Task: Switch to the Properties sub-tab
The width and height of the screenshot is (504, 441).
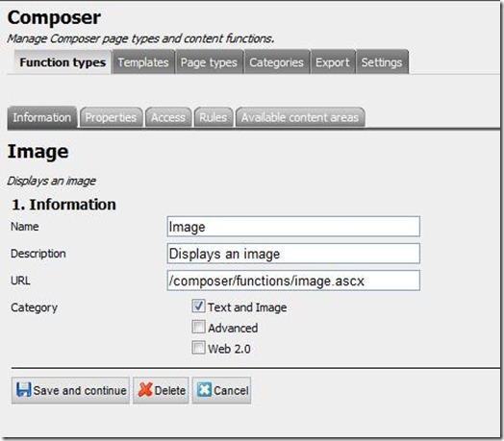Action: (x=111, y=117)
